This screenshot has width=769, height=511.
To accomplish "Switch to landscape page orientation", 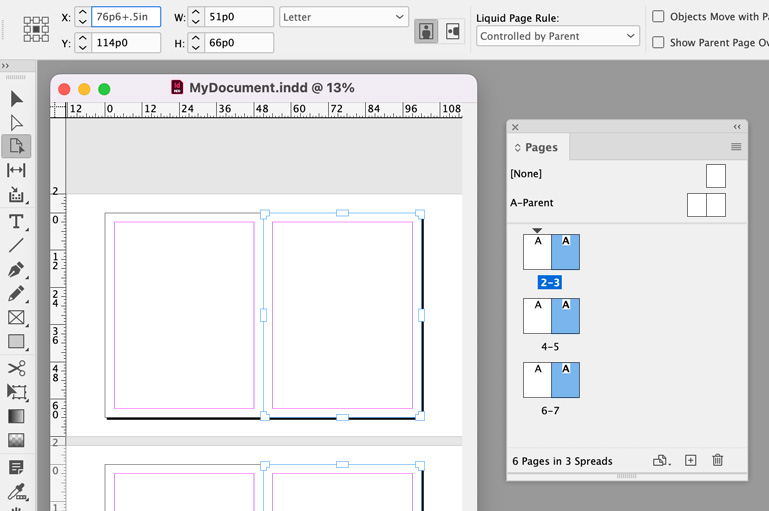I will coord(452,31).
